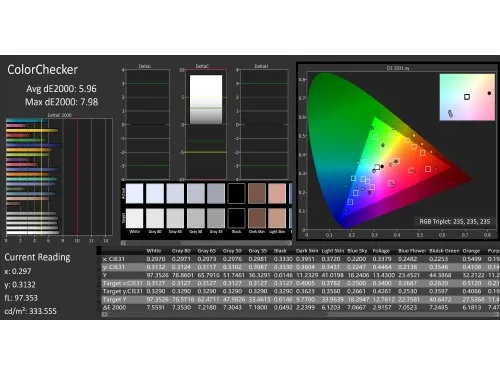Screen dimensions: 500x375
Task: Select the Gray 65 actual swatch
Action: (x=175, y=193)
